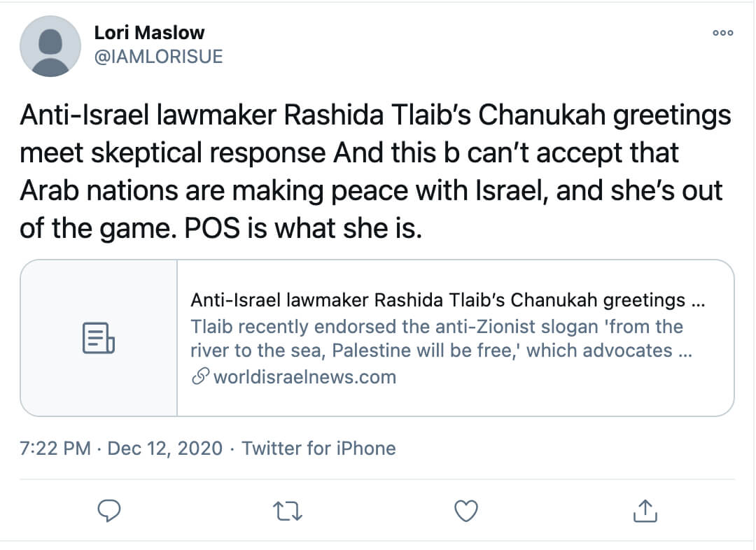Image resolution: width=756 pixels, height=550 pixels.
Task: Click the tweet's first line mentioning Rashida Tlaib
Action: point(375,115)
